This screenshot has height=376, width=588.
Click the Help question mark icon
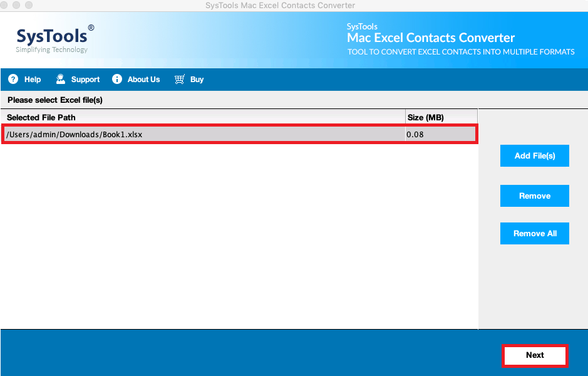tap(13, 79)
